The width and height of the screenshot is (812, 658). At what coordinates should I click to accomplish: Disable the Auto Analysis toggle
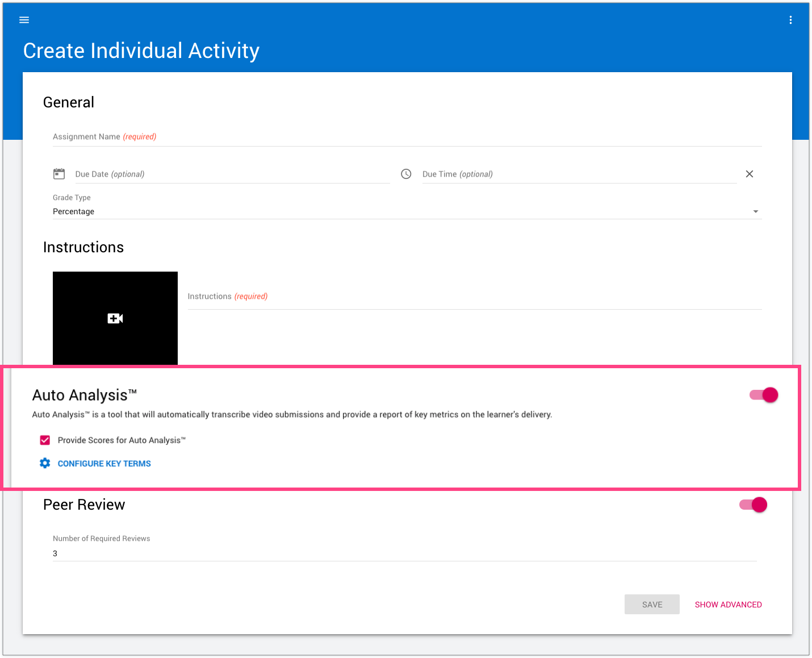tap(764, 395)
